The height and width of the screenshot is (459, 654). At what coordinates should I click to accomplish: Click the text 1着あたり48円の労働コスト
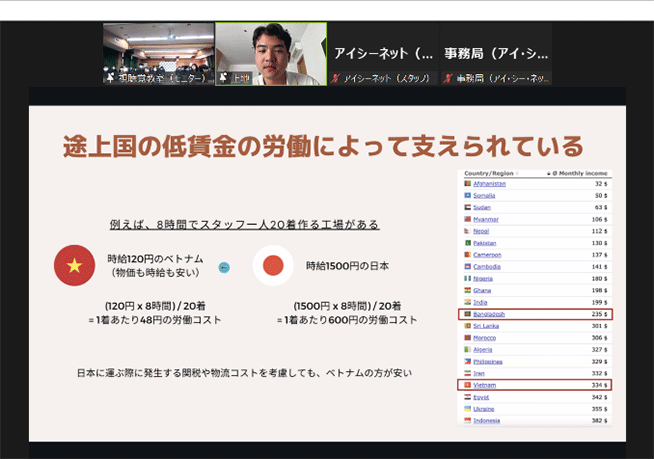click(x=158, y=320)
